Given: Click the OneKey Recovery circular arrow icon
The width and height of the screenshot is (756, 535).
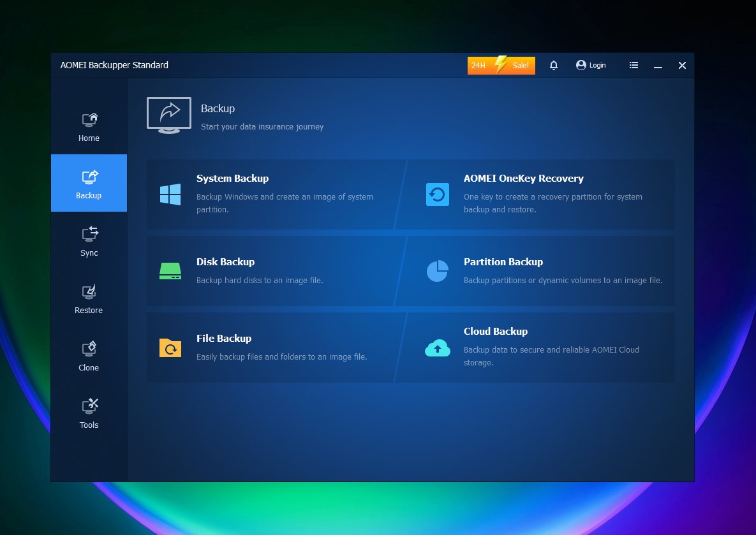Looking at the screenshot, I should click(x=437, y=194).
